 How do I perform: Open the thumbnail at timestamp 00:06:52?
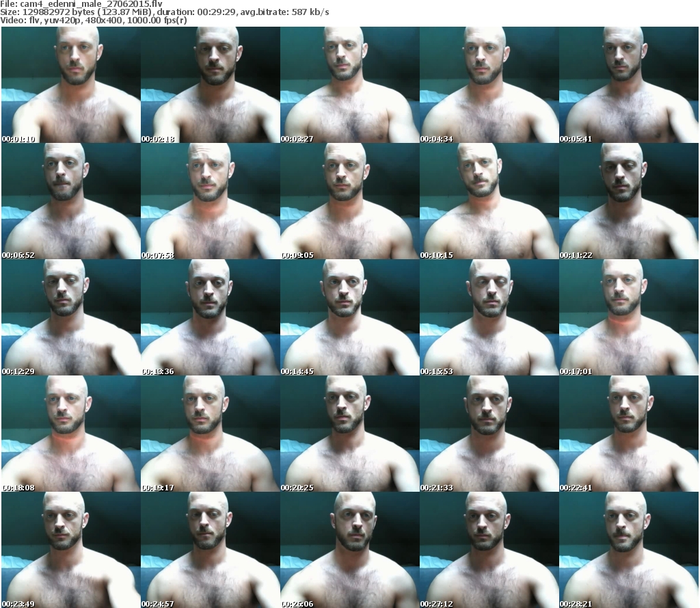[x=71, y=201]
